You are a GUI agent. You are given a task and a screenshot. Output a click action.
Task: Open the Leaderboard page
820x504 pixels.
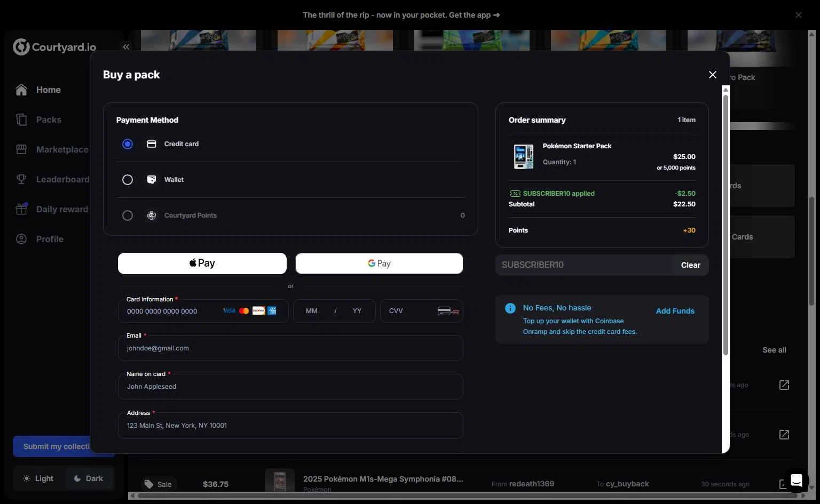click(x=62, y=179)
